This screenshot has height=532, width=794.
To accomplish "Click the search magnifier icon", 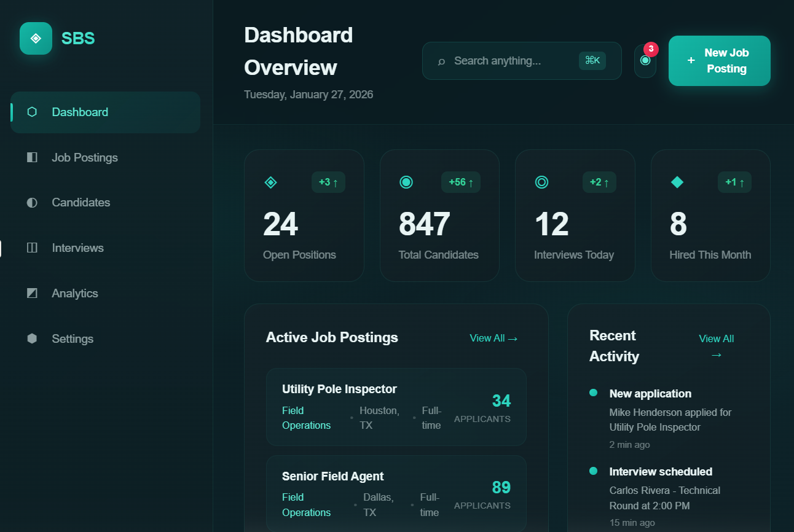I will tap(441, 61).
